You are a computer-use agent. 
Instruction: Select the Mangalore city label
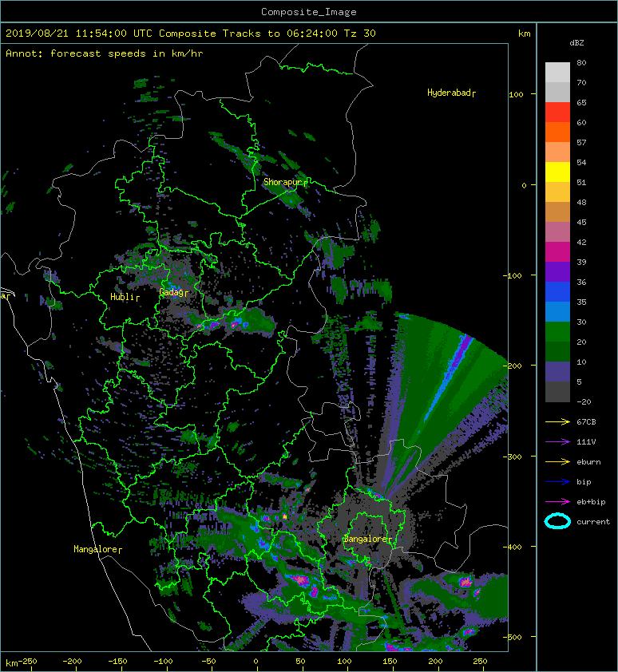(96, 549)
